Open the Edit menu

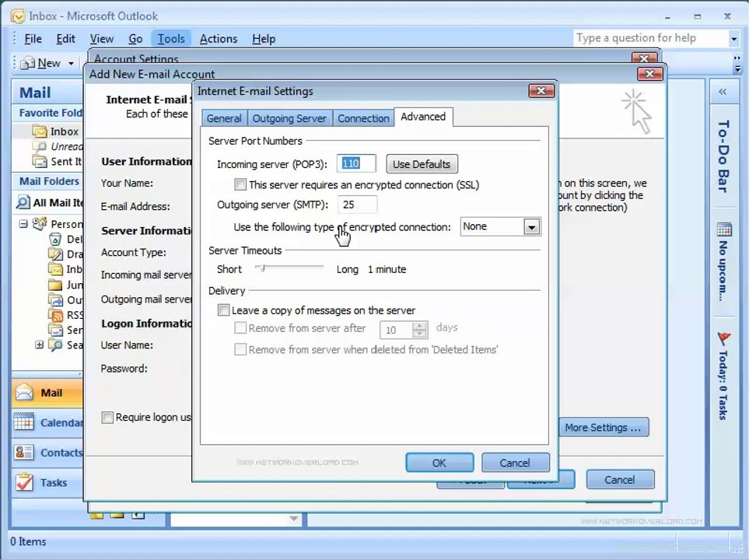click(x=65, y=39)
